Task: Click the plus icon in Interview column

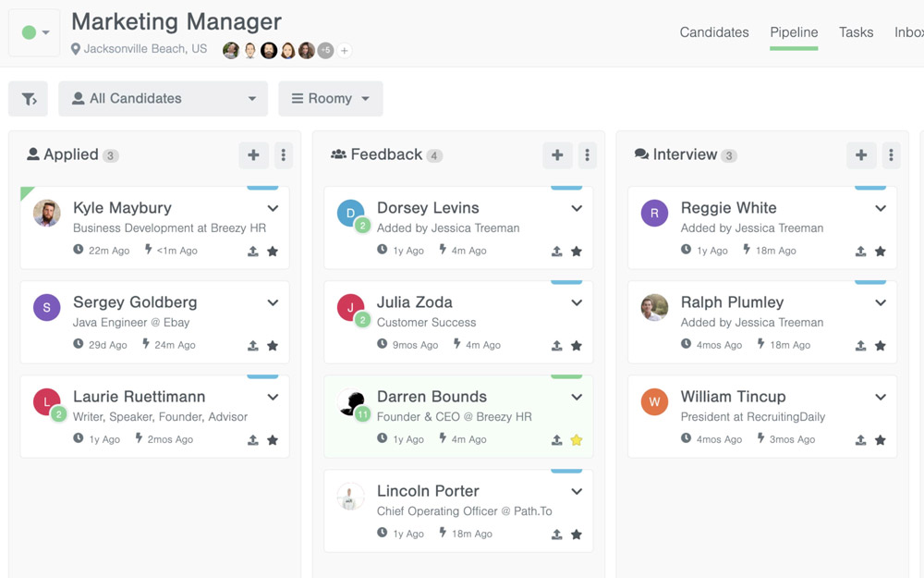Action: pyautogui.click(x=860, y=155)
